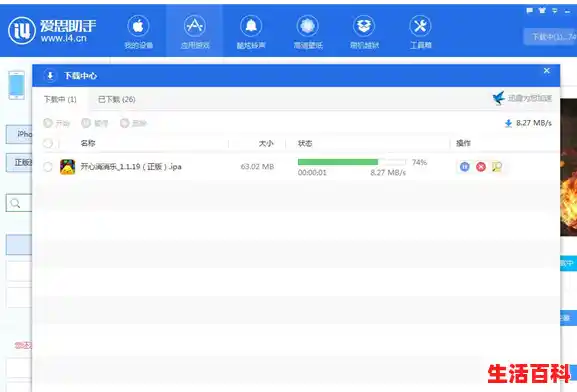
Task: Open the HD Wallpapers section
Action: point(308,32)
